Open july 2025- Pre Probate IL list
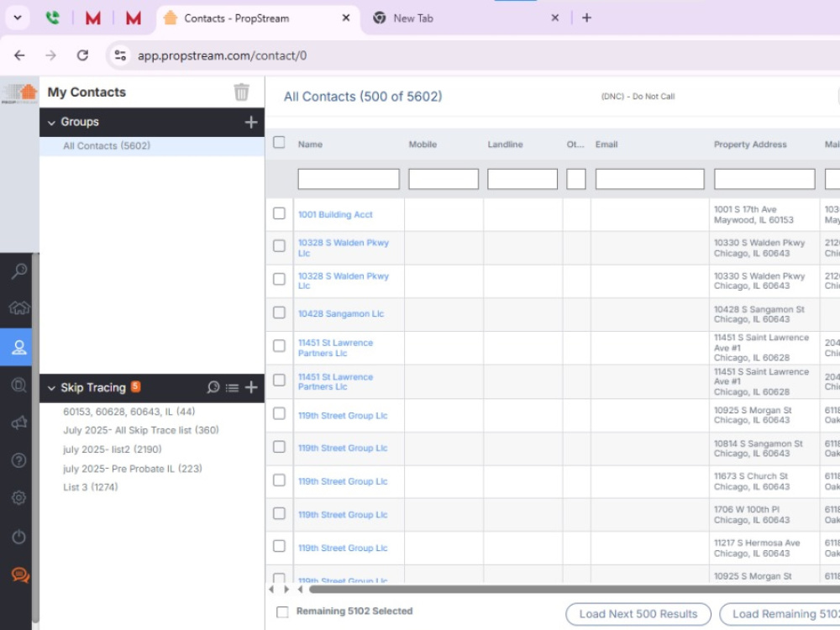The height and width of the screenshot is (630, 840). pyautogui.click(x=133, y=469)
